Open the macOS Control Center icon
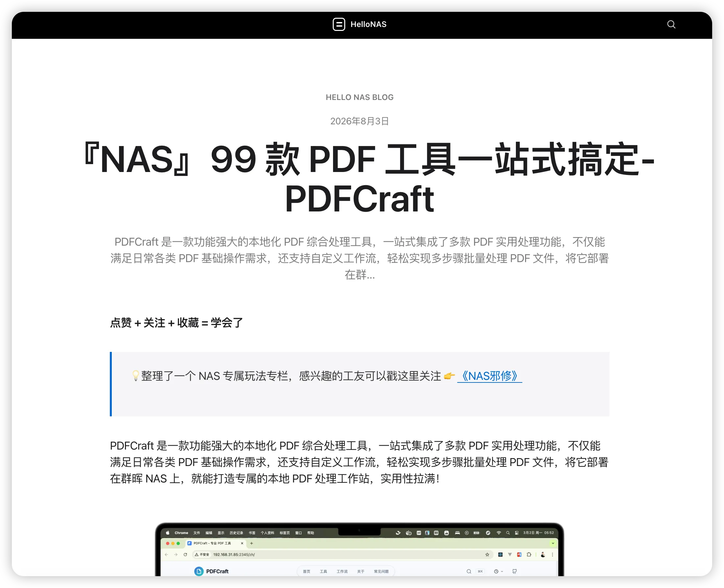 point(517,533)
